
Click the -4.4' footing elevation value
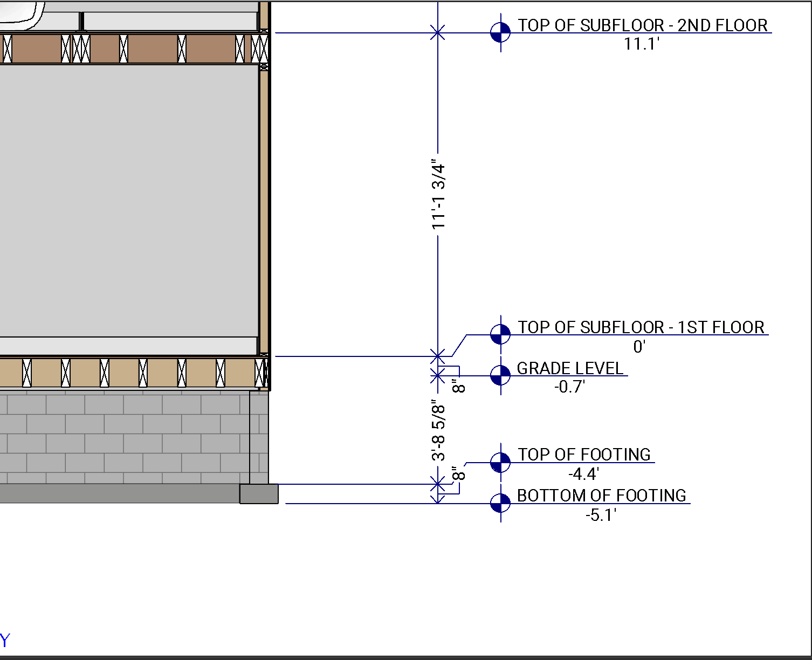[583, 474]
